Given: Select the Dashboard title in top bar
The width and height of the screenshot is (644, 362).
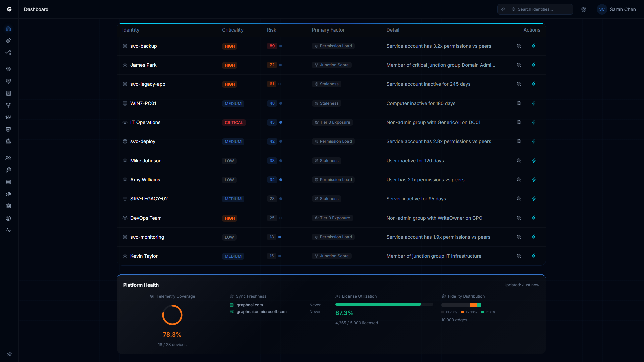Looking at the screenshot, I should tap(36, 9).
